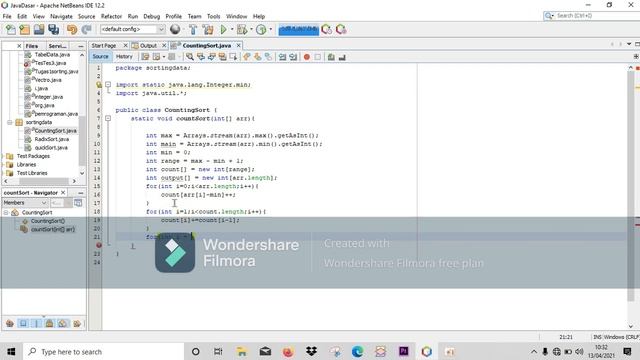Screen dimensions: 640x360
Task: Click the Comment icon in editor toolbar
Action: [x=331, y=57]
